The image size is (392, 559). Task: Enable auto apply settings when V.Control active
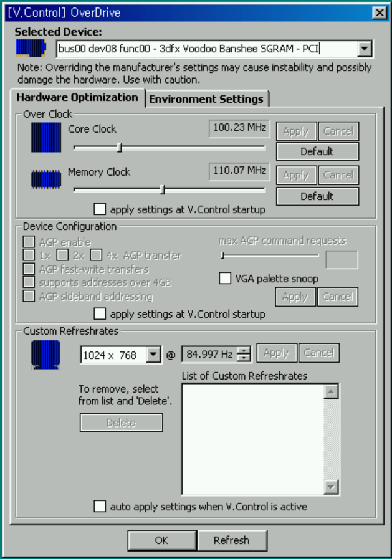pos(100,507)
